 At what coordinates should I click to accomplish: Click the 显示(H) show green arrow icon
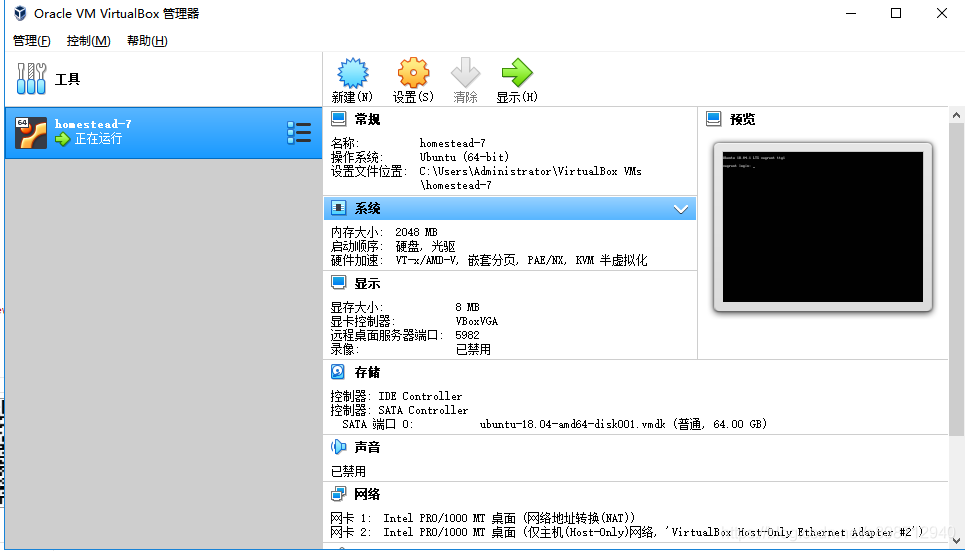[x=517, y=73]
